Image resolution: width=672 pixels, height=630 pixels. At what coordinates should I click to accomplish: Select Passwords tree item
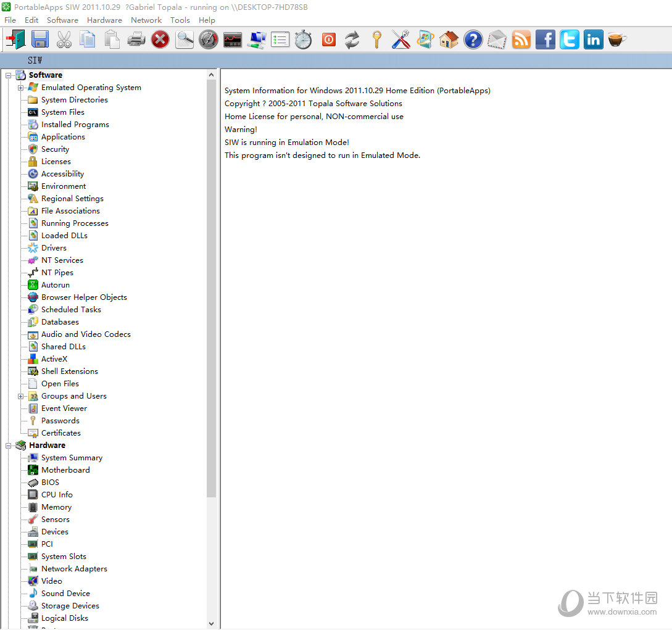[x=60, y=421]
